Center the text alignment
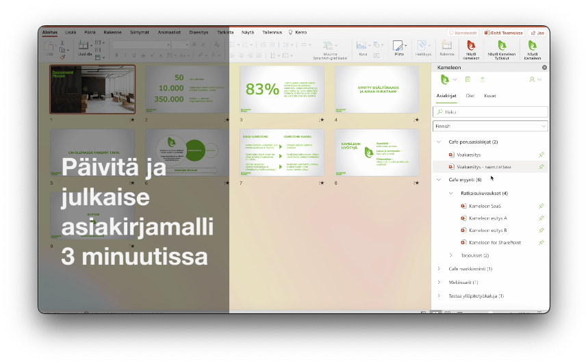The width and height of the screenshot is (588, 364). pyautogui.click(x=242, y=55)
